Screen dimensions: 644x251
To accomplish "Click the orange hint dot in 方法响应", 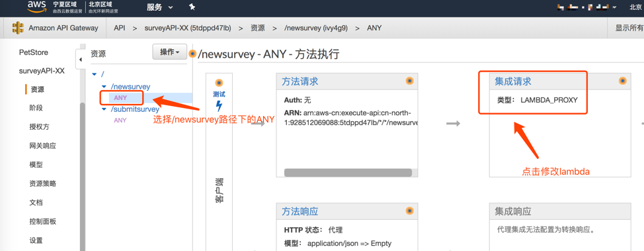I will coord(409,211).
